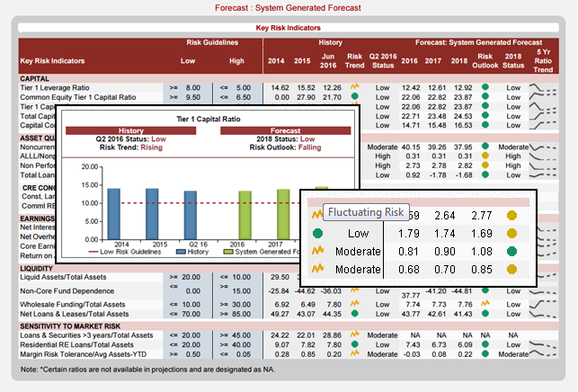Click Loans & Securities >3 years risk trend icon

click(x=354, y=334)
